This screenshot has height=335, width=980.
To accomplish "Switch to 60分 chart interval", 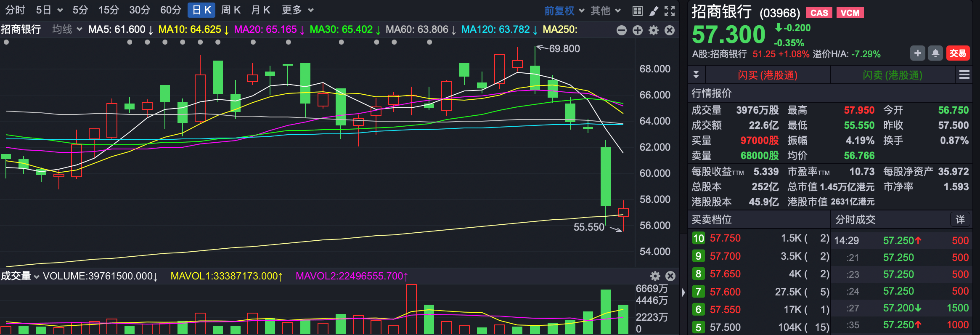I will click(171, 10).
